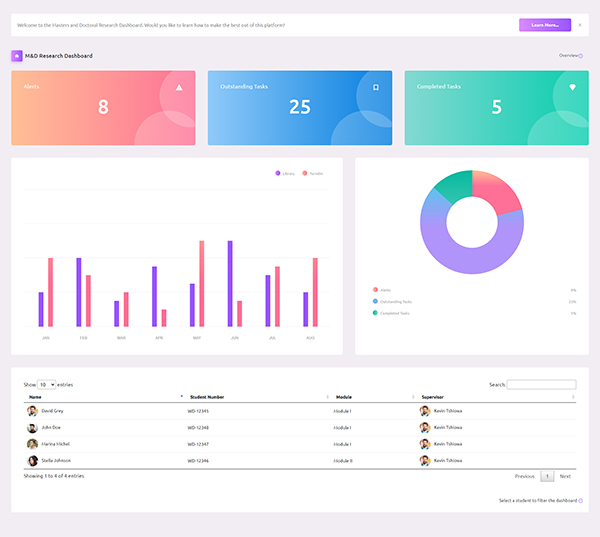Click Stella Johnson's avatar picture
This screenshot has height=537, width=600.
(x=33, y=461)
